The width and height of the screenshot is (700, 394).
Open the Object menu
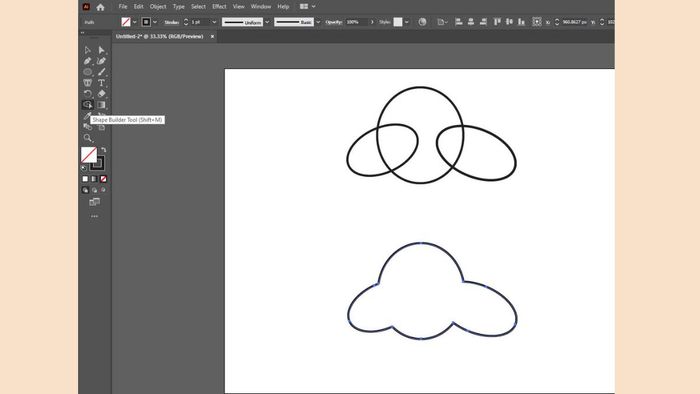(158, 7)
